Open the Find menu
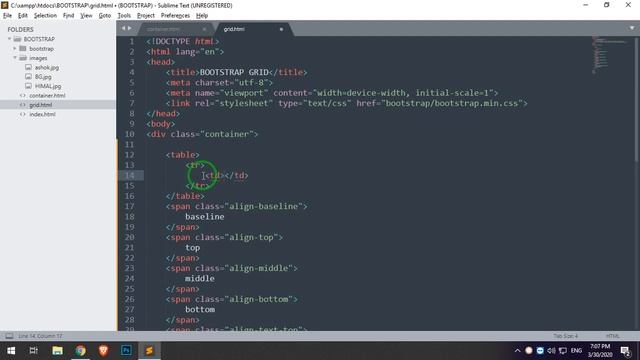 tap(69, 16)
